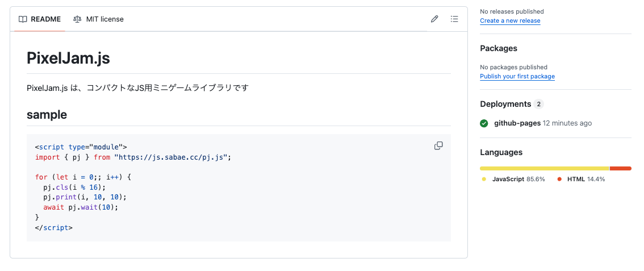Click the green checkmark deployment status icon
The height and width of the screenshot is (271, 644).
[484, 123]
